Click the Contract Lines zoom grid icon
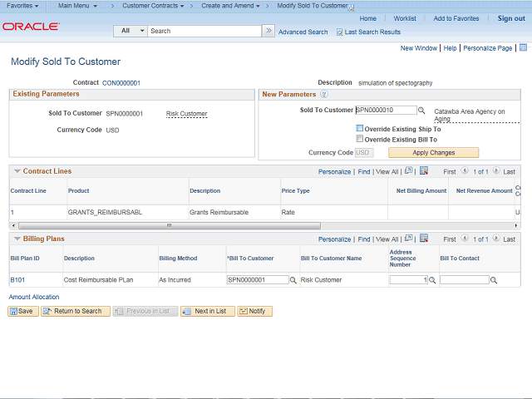This screenshot has width=532, height=399. [409, 170]
